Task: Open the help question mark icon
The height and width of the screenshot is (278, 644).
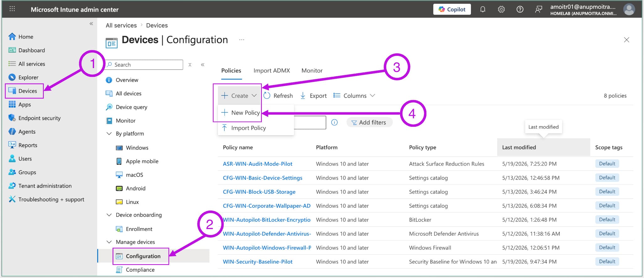Action: click(520, 9)
